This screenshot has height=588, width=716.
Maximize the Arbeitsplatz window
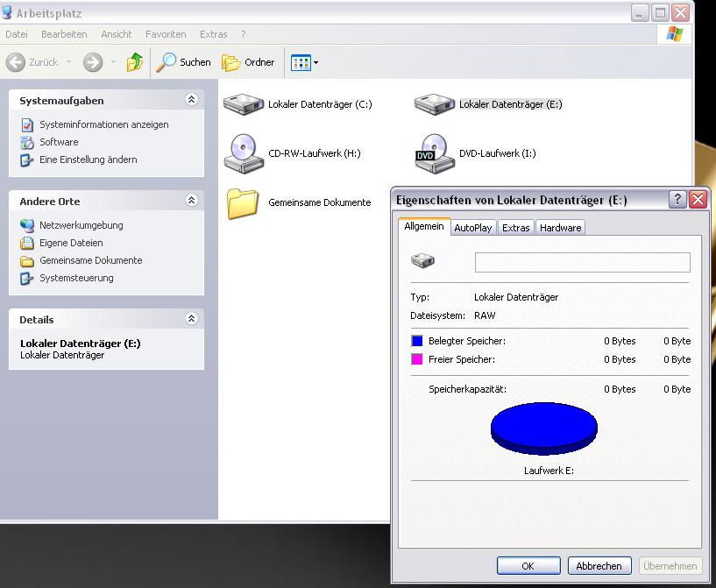tap(660, 13)
